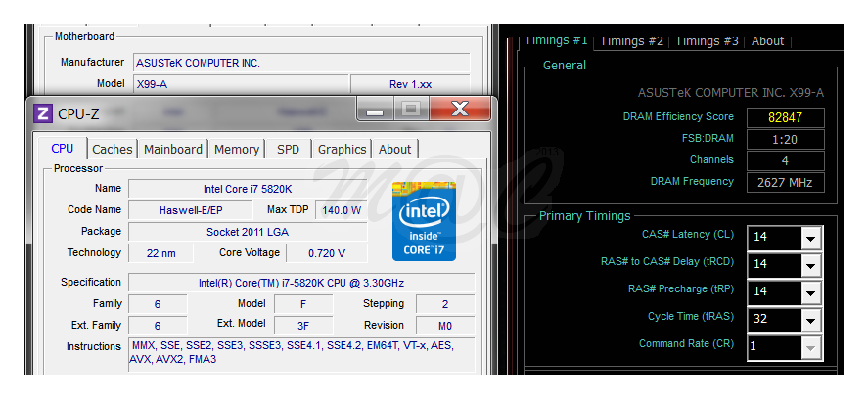Open the CAS# Latency (CL) dropdown

pos(810,239)
